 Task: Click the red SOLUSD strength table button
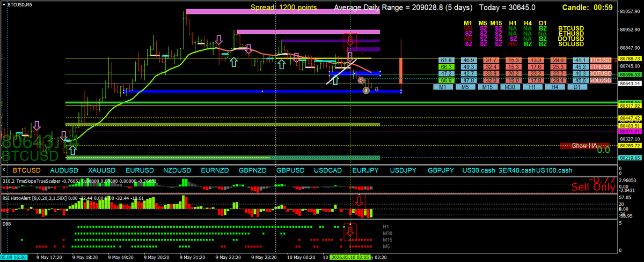point(601,80)
